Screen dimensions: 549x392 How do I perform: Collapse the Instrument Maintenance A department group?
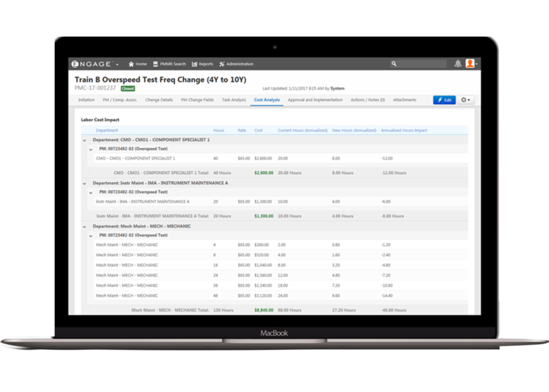coord(84,183)
